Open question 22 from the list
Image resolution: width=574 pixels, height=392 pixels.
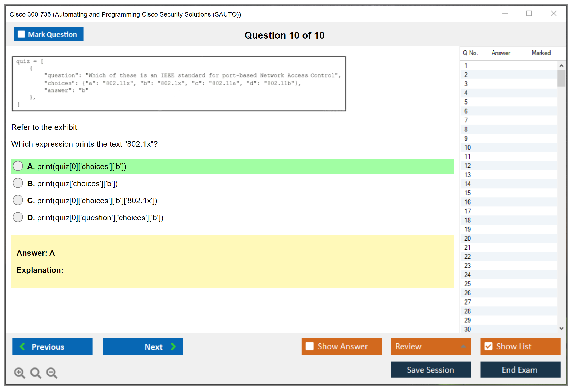click(467, 257)
